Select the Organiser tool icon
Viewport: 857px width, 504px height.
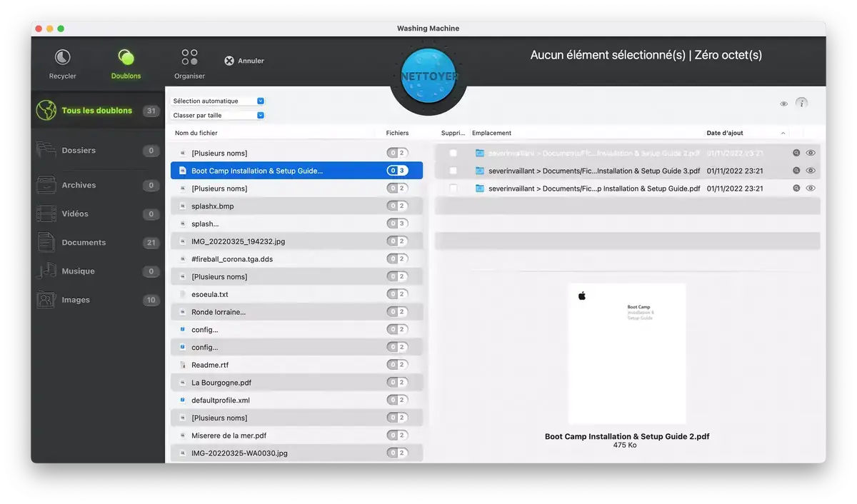click(x=189, y=58)
